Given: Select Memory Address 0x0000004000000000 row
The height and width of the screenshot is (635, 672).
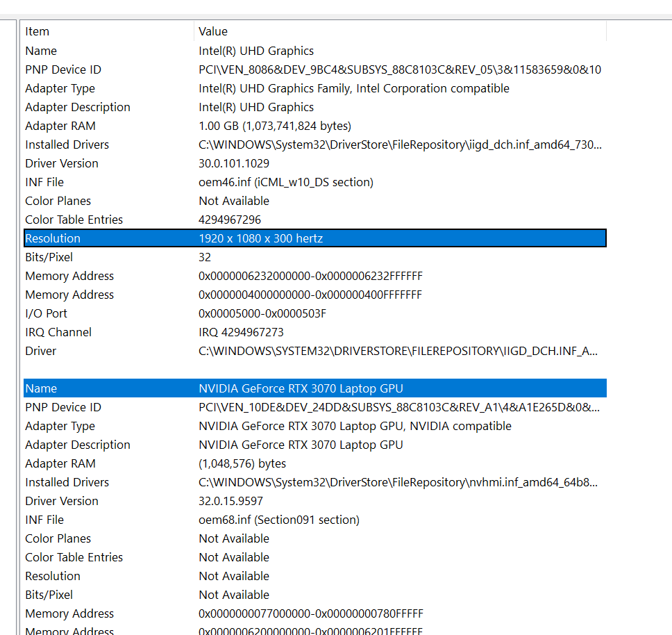Looking at the screenshot, I should [315, 295].
